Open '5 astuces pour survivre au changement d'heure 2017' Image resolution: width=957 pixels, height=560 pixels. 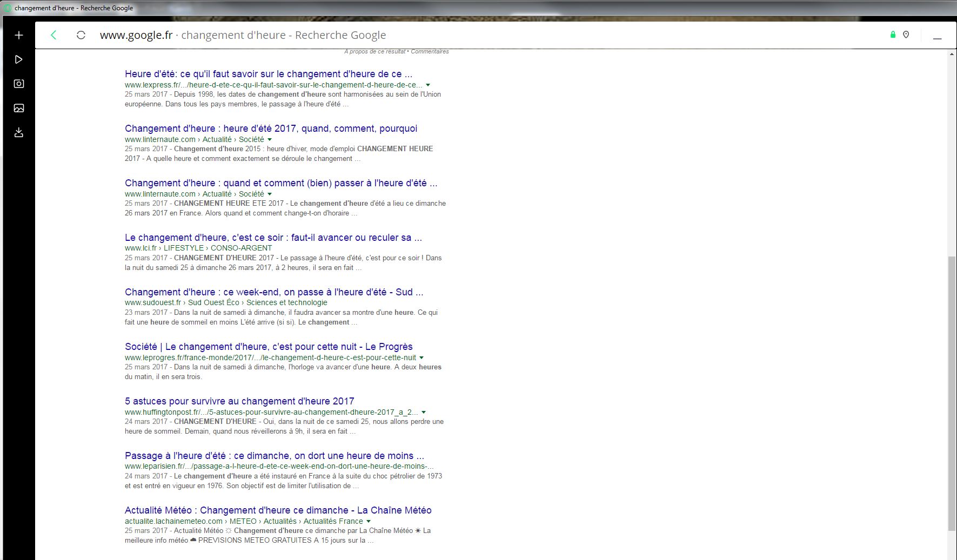pos(239,401)
